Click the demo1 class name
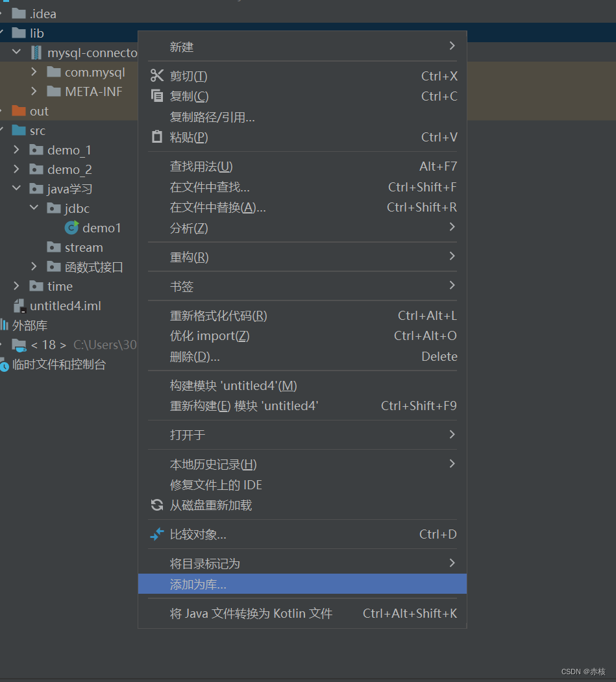The height and width of the screenshot is (682, 616). [x=101, y=228]
